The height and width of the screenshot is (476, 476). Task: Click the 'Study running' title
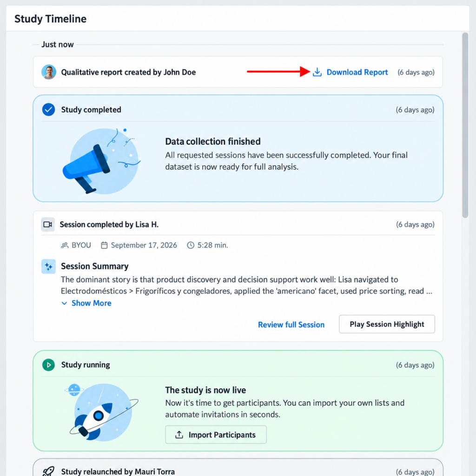tap(86, 365)
